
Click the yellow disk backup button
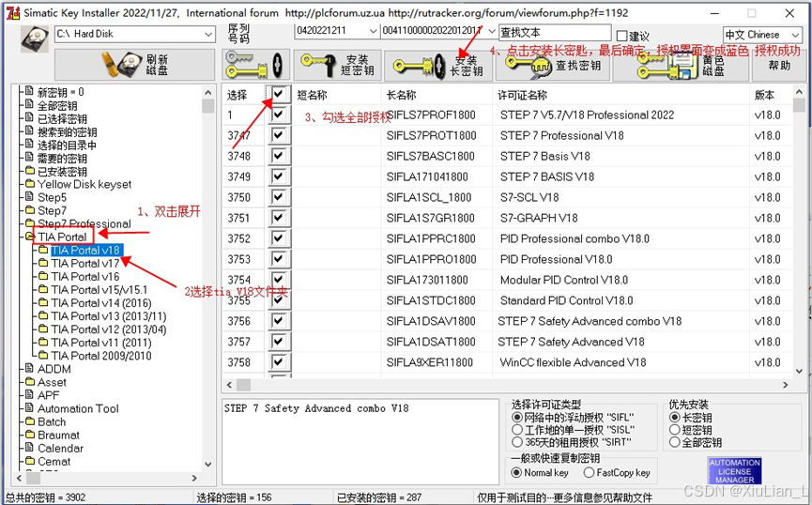681,67
